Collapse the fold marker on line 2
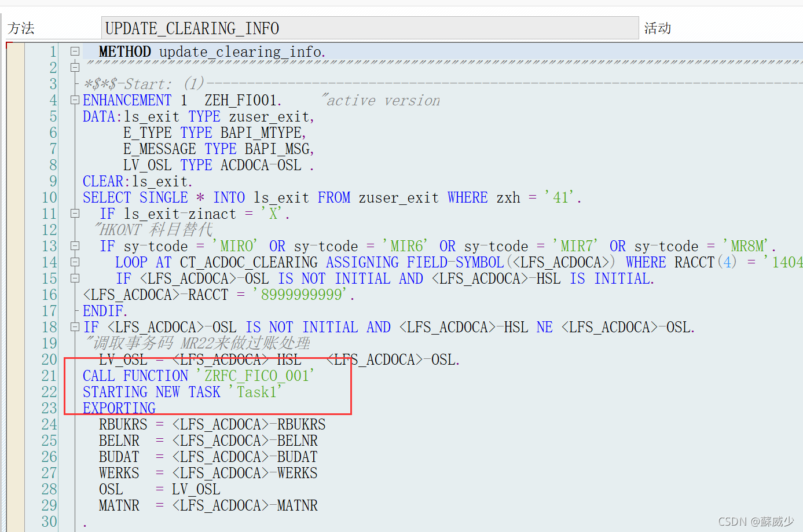 [75, 67]
